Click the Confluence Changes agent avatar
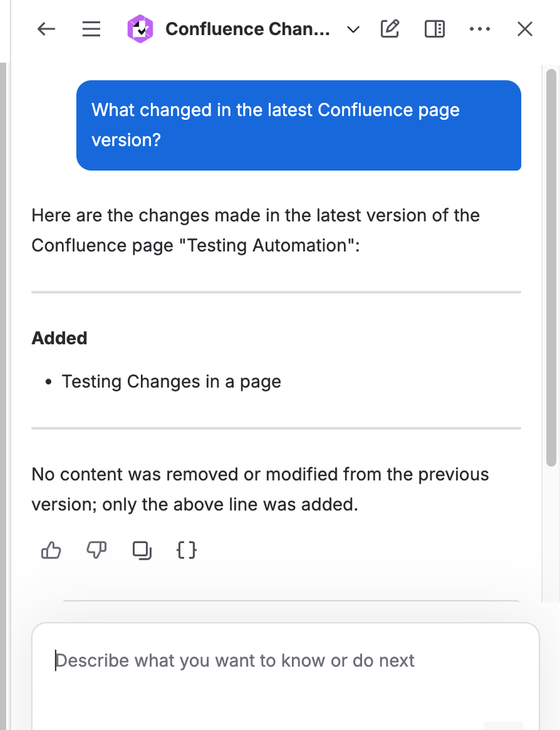Screen dimensions: 560x730 point(139,28)
